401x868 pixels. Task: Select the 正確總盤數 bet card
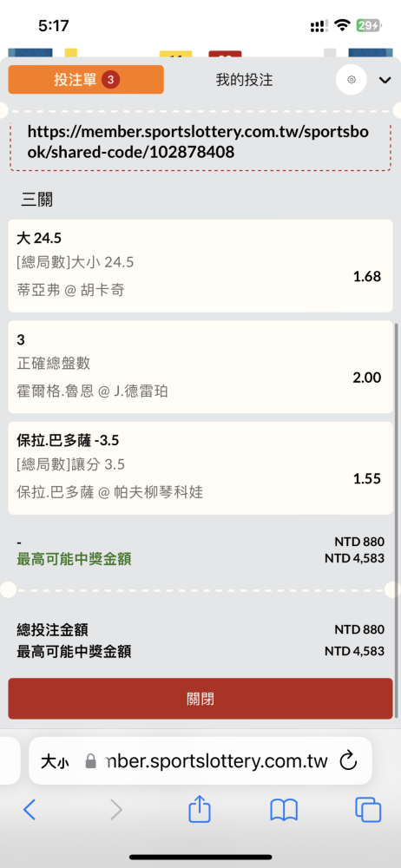point(200,367)
